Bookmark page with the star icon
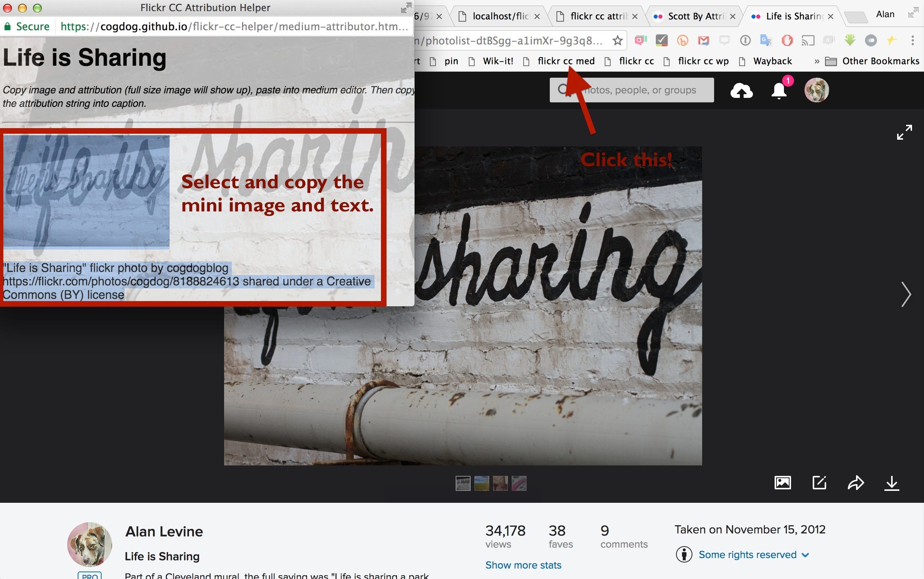Screen dimensions: 924x579 tap(617, 40)
